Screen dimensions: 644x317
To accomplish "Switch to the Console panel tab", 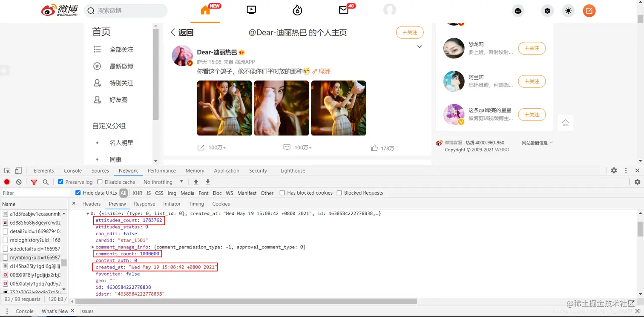I will point(73,170).
